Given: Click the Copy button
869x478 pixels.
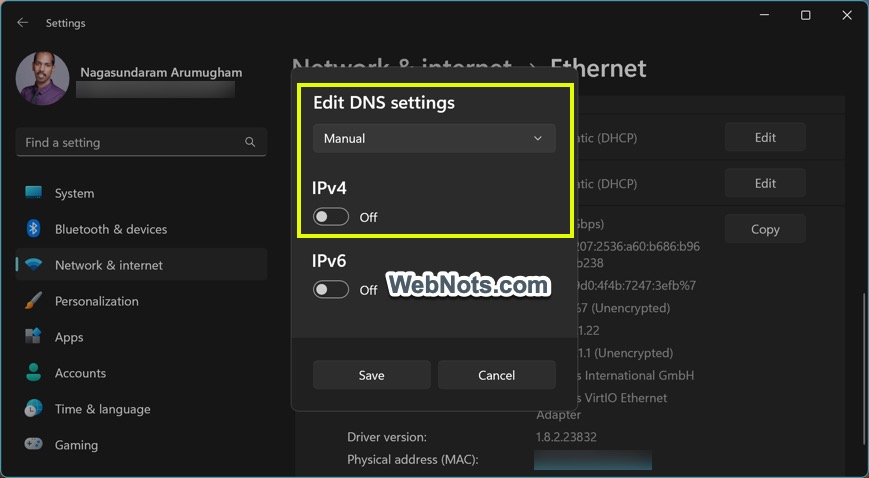Looking at the screenshot, I should [765, 229].
